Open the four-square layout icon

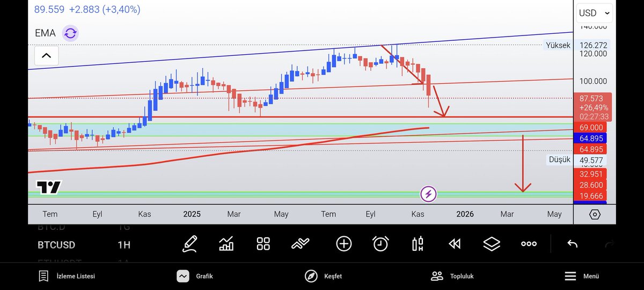[x=263, y=244]
